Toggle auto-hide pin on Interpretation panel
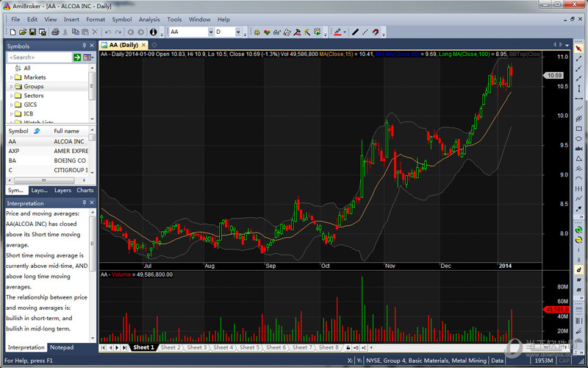The image size is (588, 368). (x=84, y=202)
